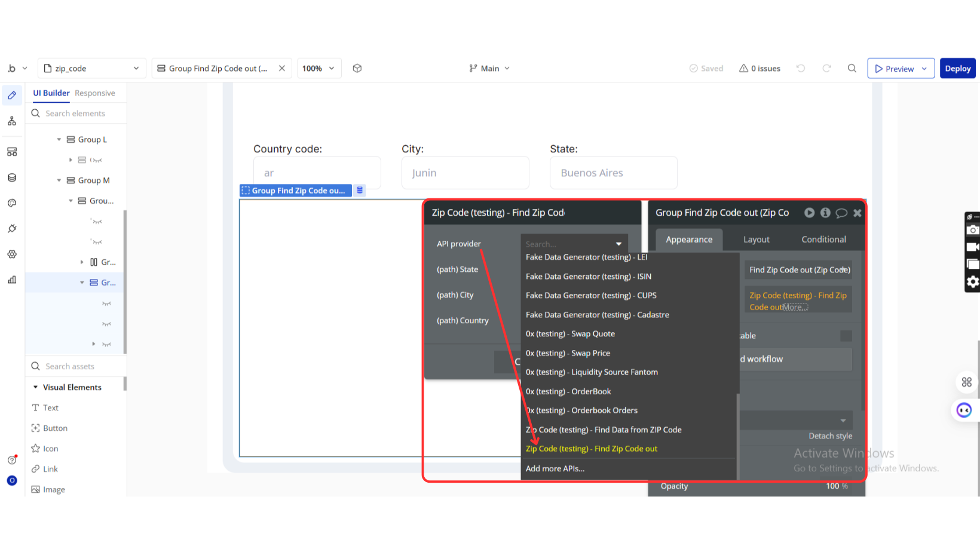The height and width of the screenshot is (552, 980).
Task: Collapse the Visual Elements section
Action: tap(36, 387)
